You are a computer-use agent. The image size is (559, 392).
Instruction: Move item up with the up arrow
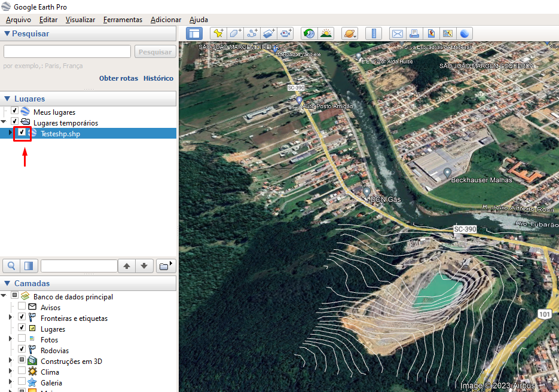pyautogui.click(x=127, y=266)
